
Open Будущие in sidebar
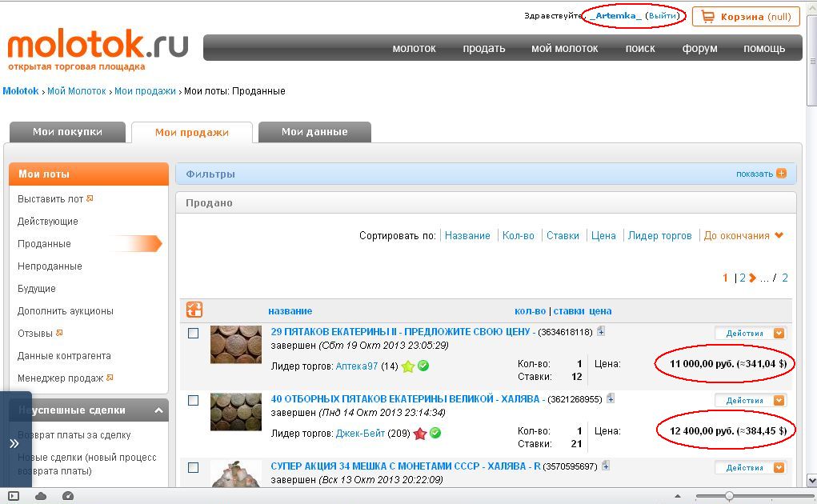pos(37,289)
